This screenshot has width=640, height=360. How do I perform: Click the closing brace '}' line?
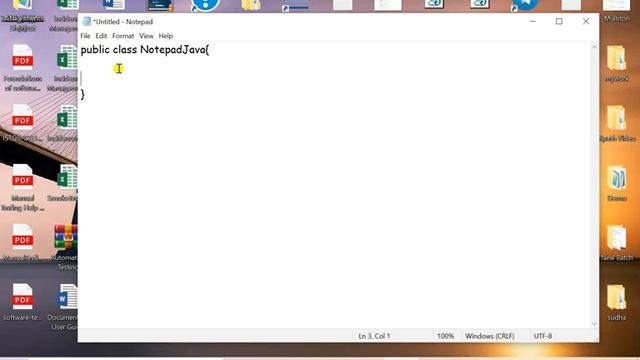[82, 94]
